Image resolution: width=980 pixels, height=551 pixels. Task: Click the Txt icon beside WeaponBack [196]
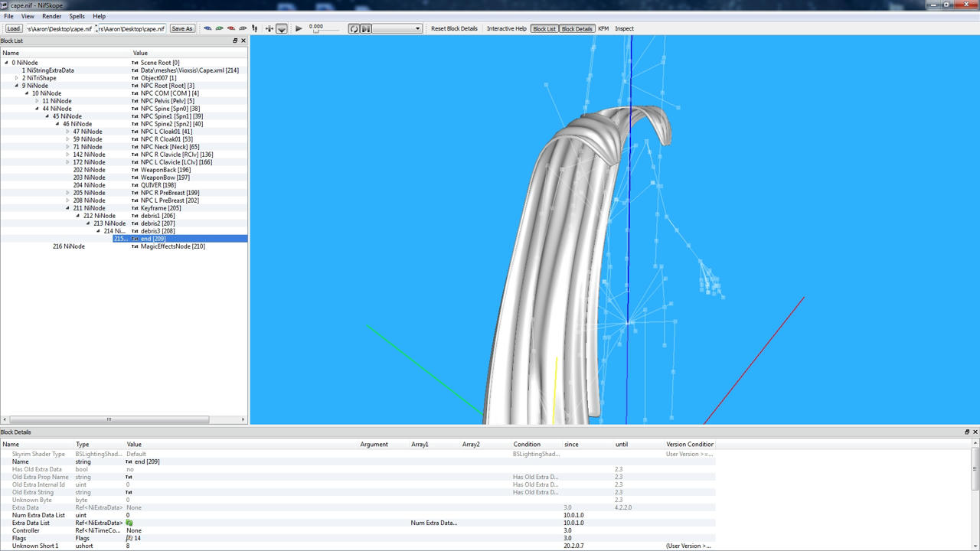click(x=135, y=170)
